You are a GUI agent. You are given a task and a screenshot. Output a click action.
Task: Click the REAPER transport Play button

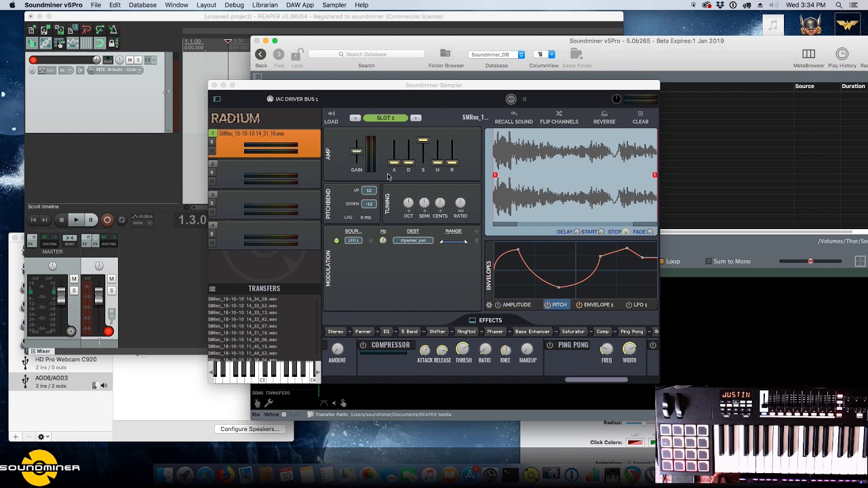tap(76, 220)
